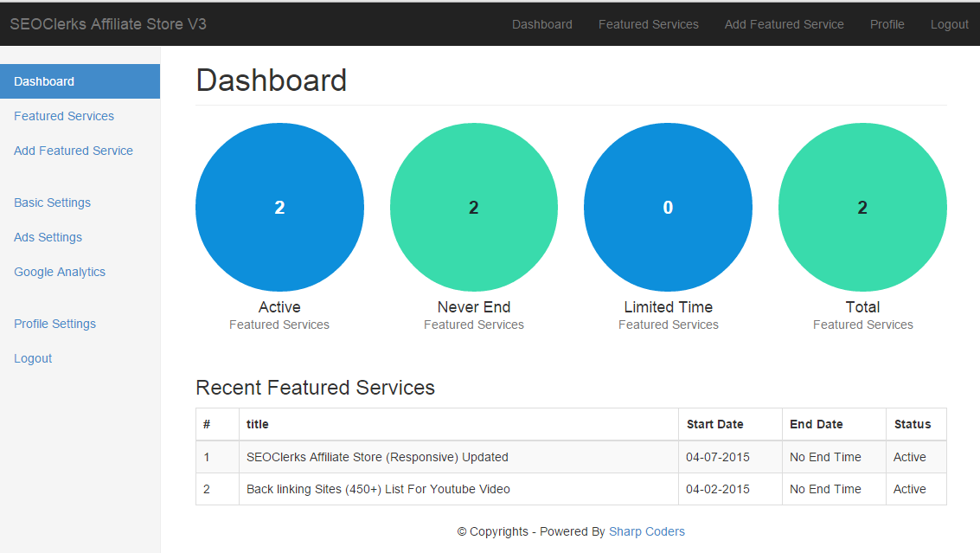Choose Add Featured Service in the sidebar
The image size is (980, 553).
[x=74, y=151]
